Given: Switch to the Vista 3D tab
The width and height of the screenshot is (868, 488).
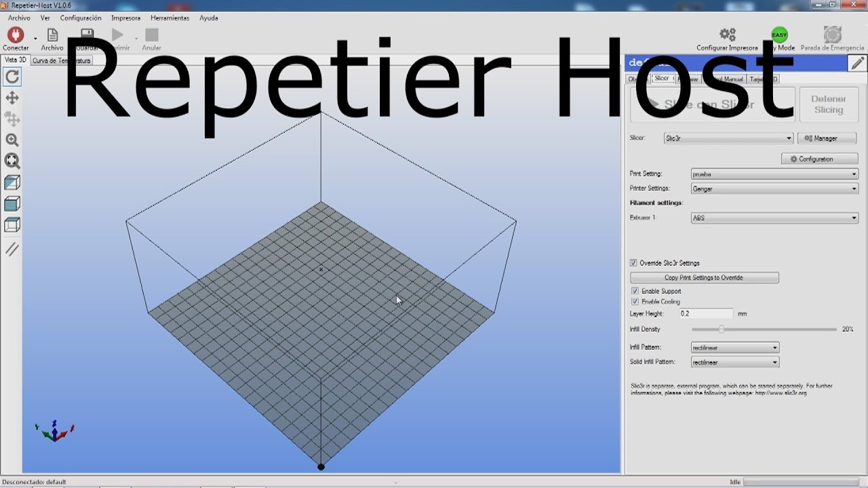Looking at the screenshot, I should 15,60.
